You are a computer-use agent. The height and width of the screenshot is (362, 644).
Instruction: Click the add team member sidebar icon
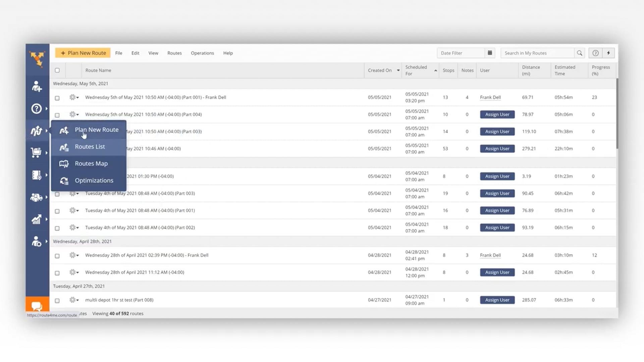pos(37,87)
